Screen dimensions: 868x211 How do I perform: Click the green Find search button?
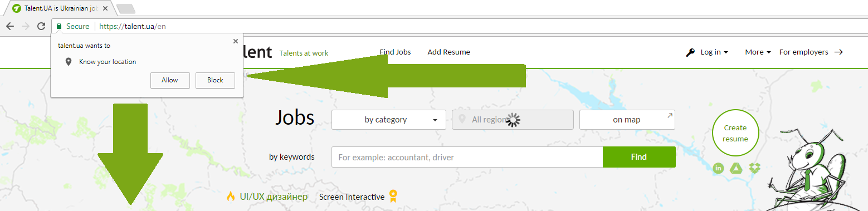coord(639,157)
